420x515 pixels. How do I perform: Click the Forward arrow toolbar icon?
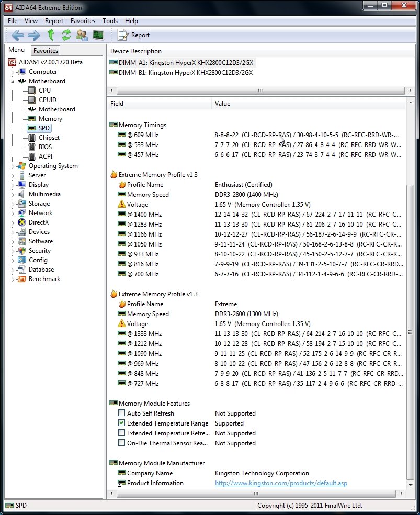click(34, 35)
